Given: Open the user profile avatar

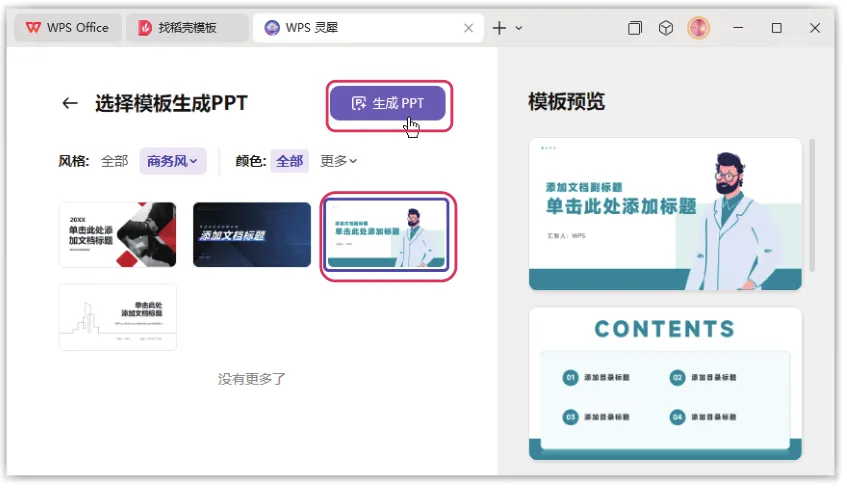Looking at the screenshot, I should point(698,28).
